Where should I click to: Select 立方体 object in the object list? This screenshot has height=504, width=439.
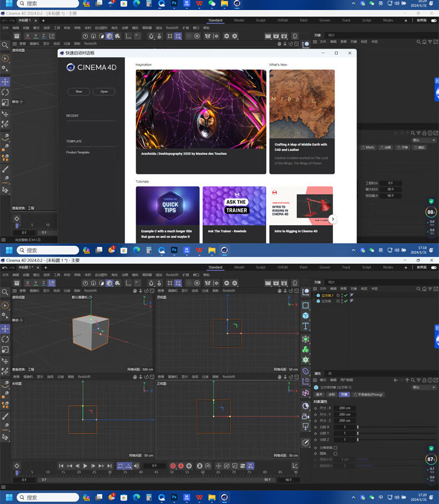(326, 301)
